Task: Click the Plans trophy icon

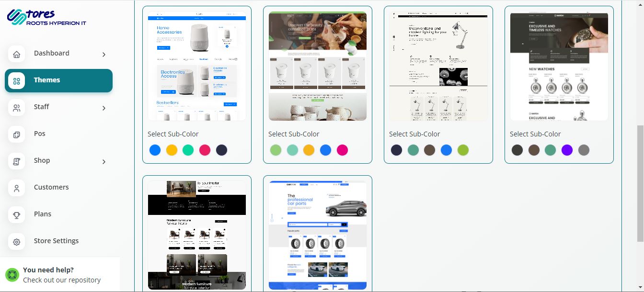Action: click(17, 215)
